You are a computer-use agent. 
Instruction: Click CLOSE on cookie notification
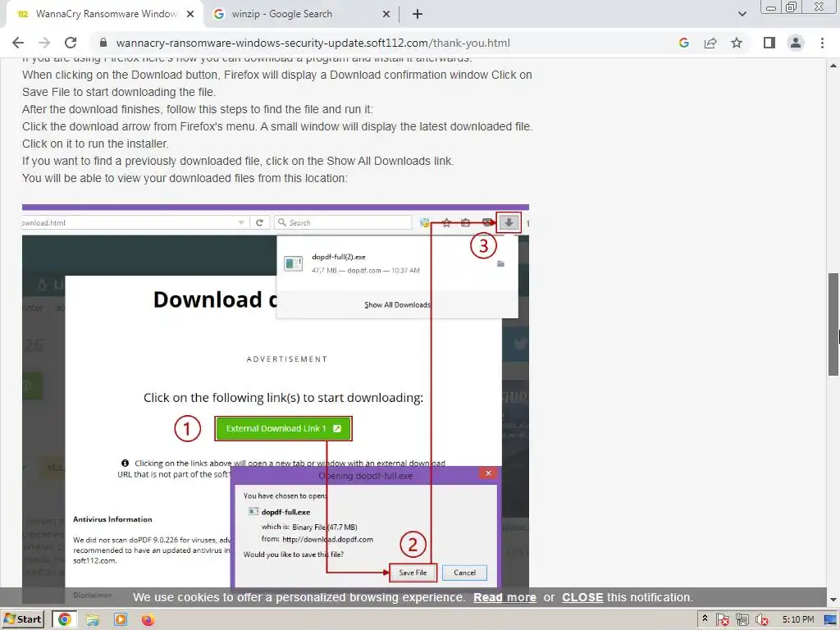[x=582, y=597]
